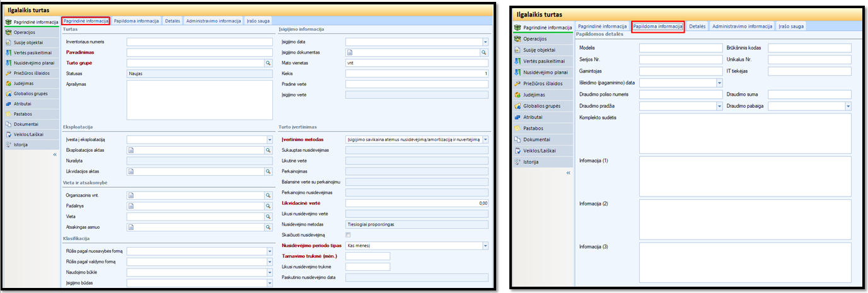This screenshot has width=868, height=293.
Task: Click Modelis input field
Action: click(681, 48)
